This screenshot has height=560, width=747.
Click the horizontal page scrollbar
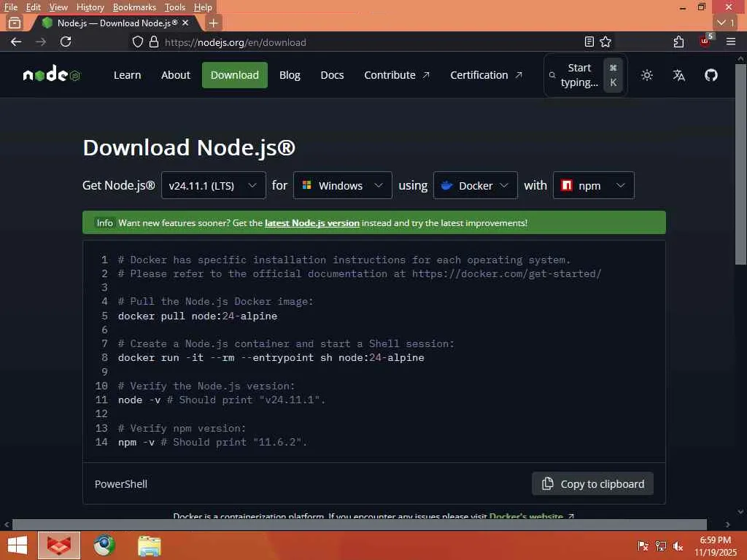click(x=359, y=524)
